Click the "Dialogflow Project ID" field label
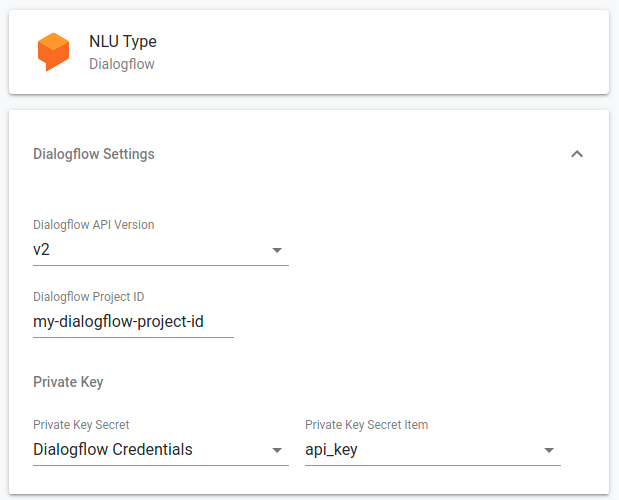Image resolution: width=619 pixels, height=500 pixels. tap(89, 297)
